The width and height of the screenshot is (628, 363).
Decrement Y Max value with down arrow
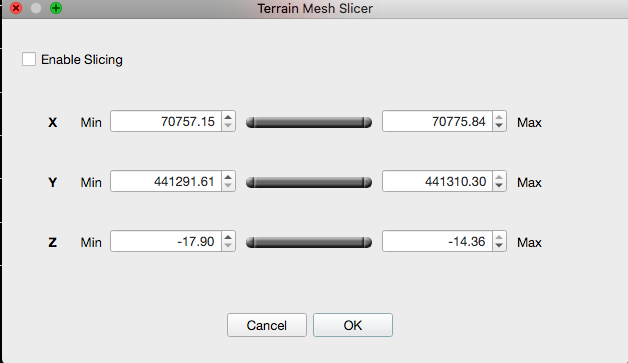click(x=499, y=186)
